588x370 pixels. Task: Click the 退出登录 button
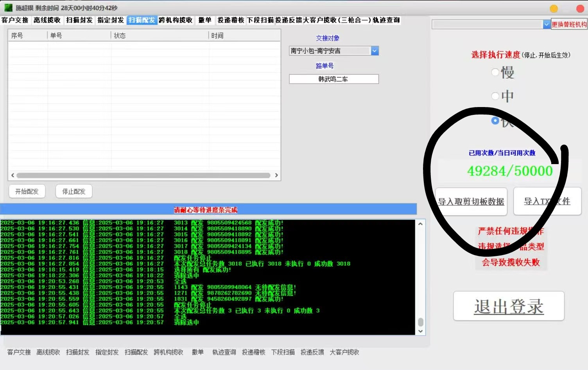coord(509,306)
